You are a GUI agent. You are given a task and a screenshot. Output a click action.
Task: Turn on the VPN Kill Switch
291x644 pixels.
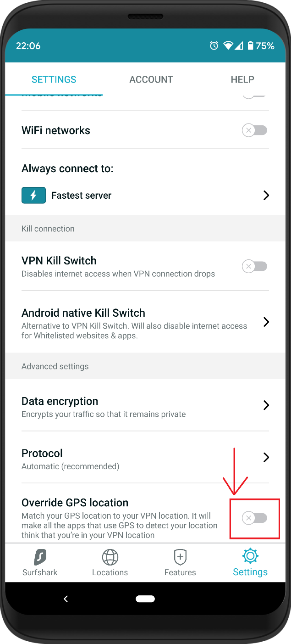(254, 266)
